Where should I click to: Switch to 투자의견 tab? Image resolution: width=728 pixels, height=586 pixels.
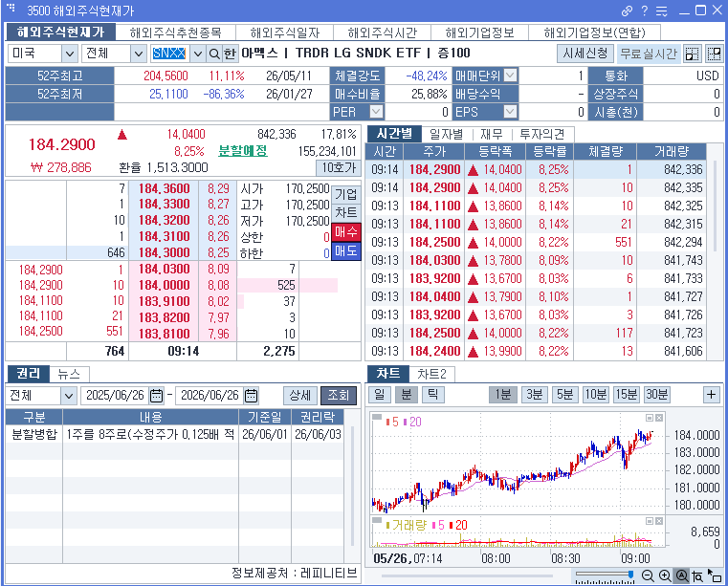pos(541,135)
